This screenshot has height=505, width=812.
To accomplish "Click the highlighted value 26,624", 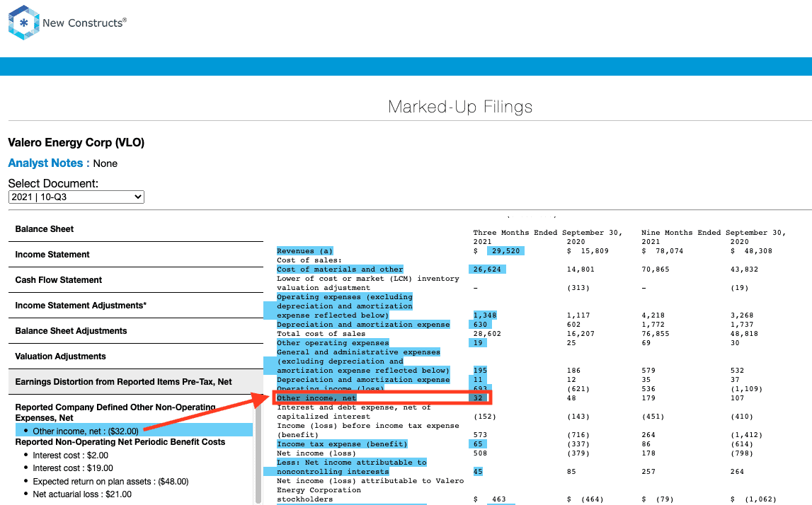I will pos(487,269).
